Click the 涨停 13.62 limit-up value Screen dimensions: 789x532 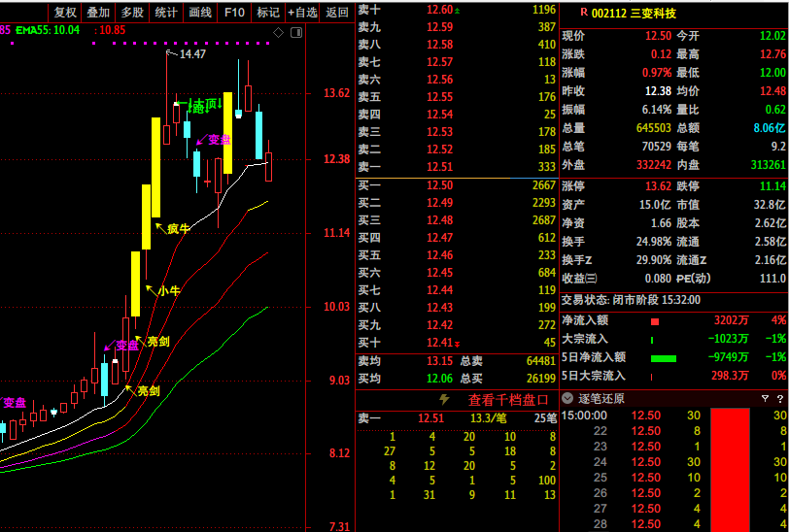click(658, 186)
